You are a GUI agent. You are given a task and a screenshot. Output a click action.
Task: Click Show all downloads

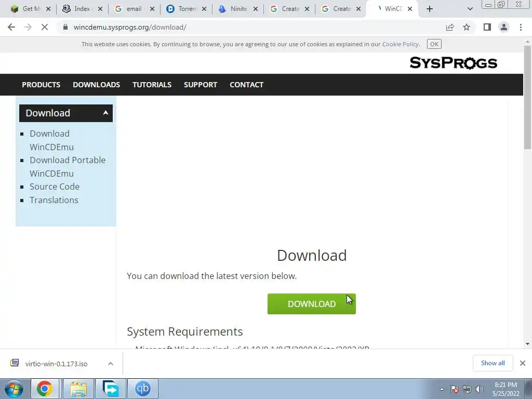pyautogui.click(x=493, y=363)
